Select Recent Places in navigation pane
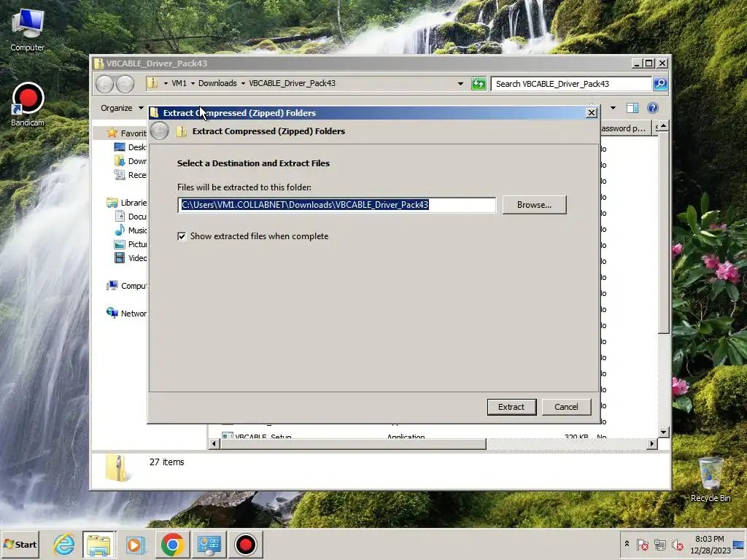The width and height of the screenshot is (747, 560). [130, 175]
